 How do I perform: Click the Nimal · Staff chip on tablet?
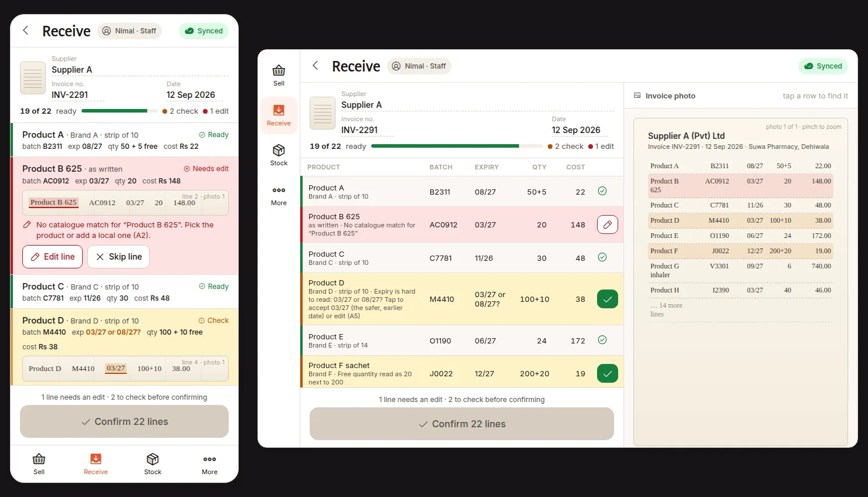pyautogui.click(x=419, y=66)
